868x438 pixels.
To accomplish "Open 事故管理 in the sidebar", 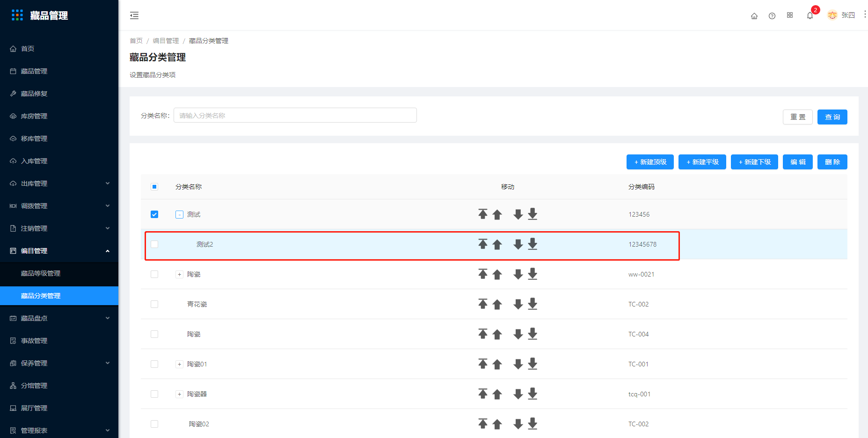I will [x=59, y=341].
